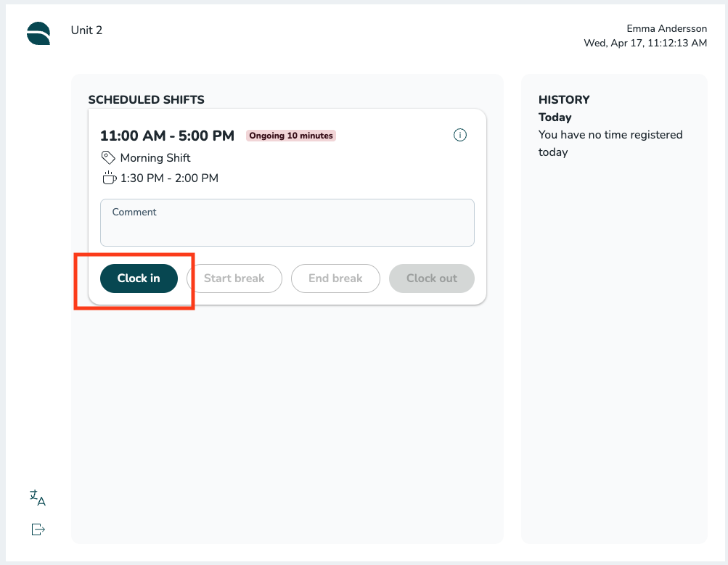Click the End break button

pyautogui.click(x=335, y=279)
